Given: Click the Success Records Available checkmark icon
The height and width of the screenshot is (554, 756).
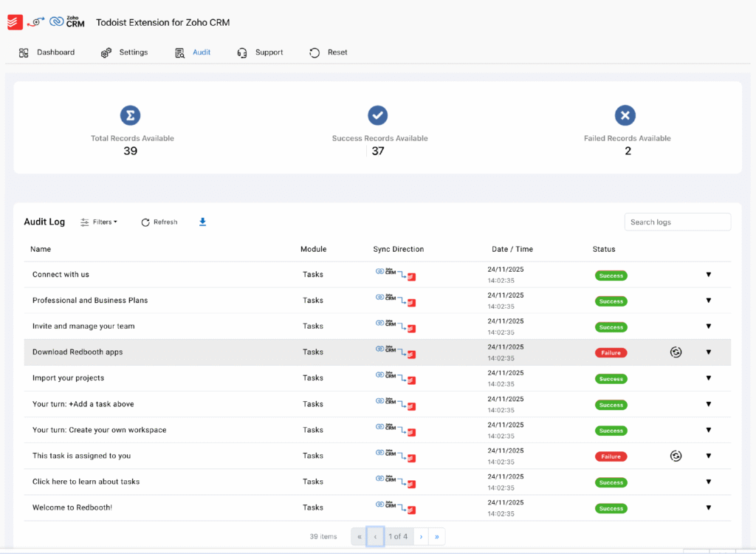Looking at the screenshot, I should pos(377,115).
